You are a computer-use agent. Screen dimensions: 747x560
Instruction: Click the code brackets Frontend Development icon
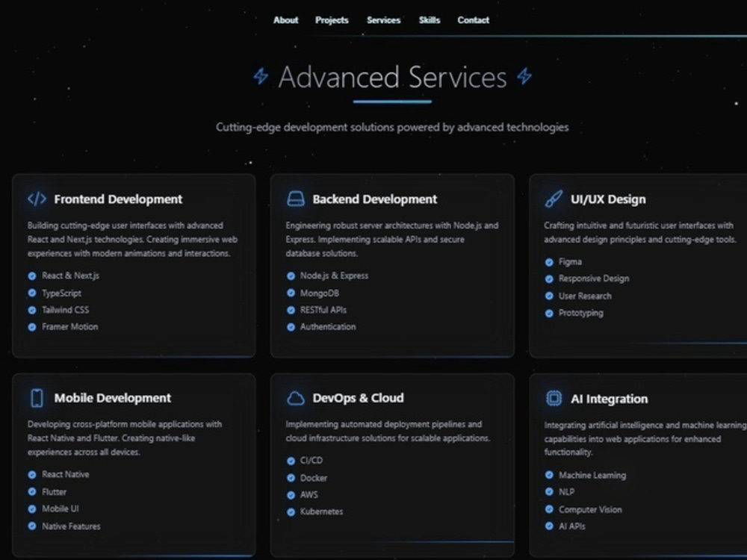37,199
